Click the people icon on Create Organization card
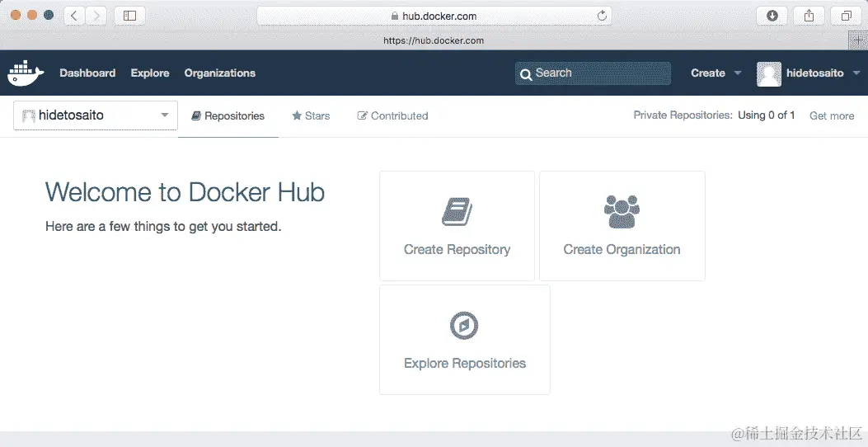 622,212
